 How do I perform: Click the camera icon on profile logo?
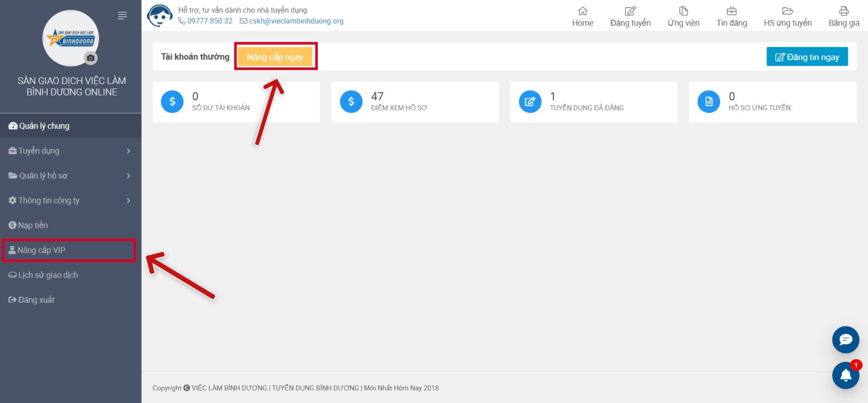tap(91, 58)
